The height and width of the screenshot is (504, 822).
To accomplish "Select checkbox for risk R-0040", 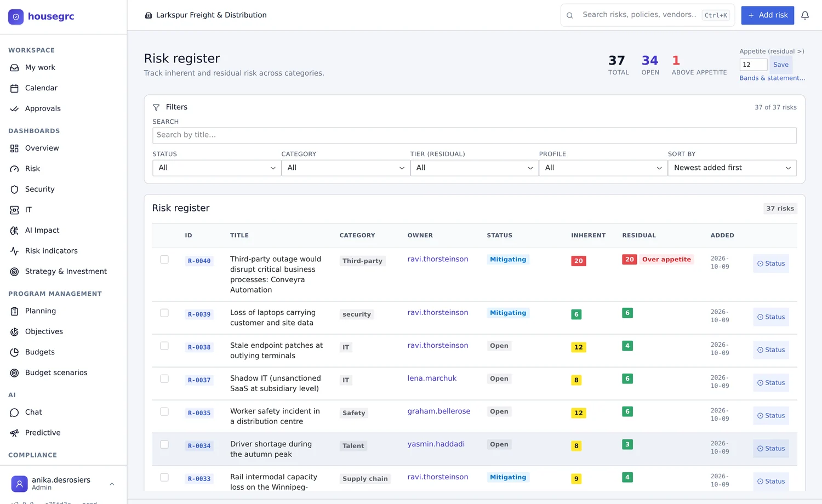I will click(x=164, y=260).
